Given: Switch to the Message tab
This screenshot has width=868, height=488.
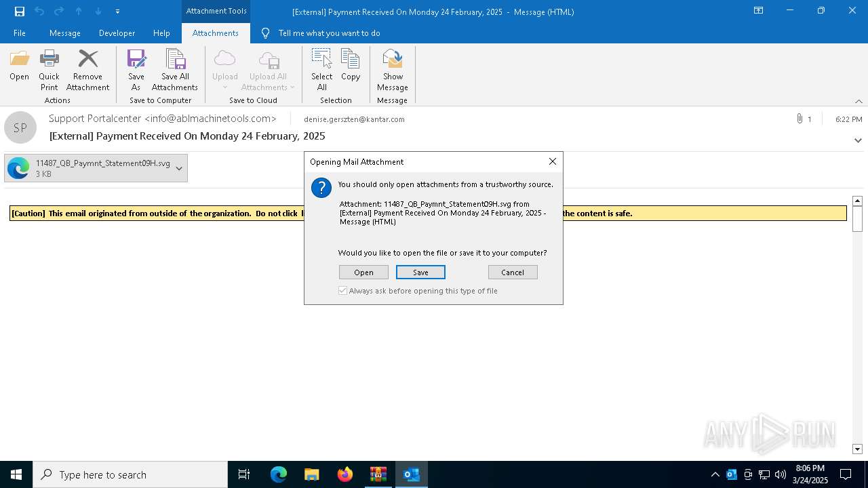Looking at the screenshot, I should pyautogui.click(x=65, y=33).
